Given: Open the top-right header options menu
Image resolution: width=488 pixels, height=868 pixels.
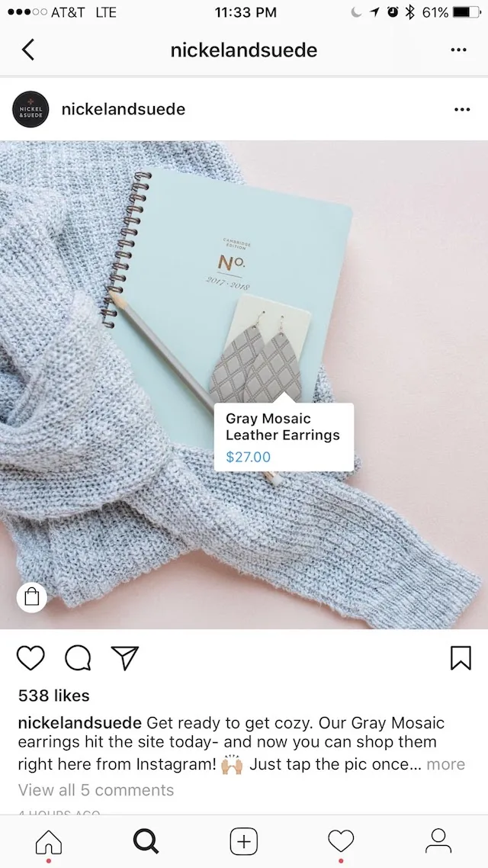Looking at the screenshot, I should (459, 50).
